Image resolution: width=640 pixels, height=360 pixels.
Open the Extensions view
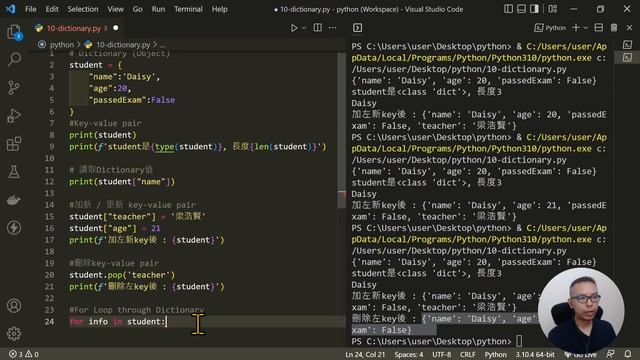[14, 144]
